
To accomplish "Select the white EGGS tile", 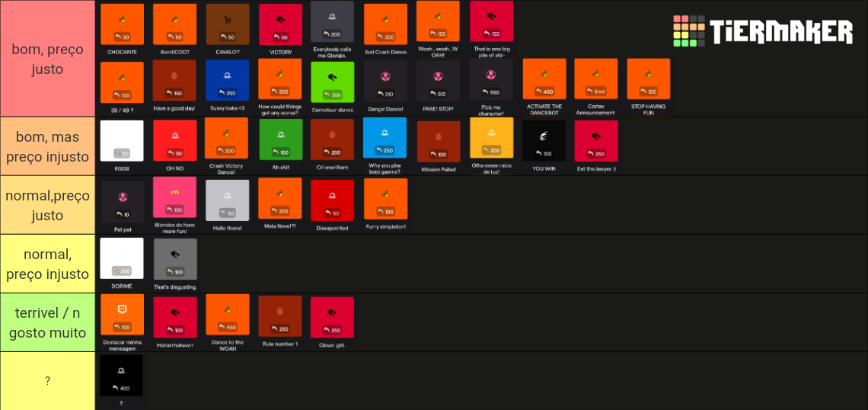I will point(122,147).
